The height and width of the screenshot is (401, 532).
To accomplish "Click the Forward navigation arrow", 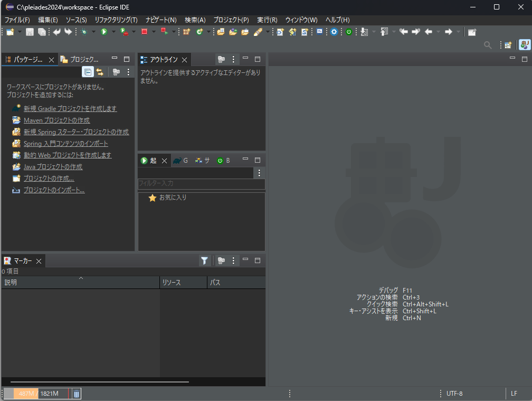I will [x=449, y=32].
